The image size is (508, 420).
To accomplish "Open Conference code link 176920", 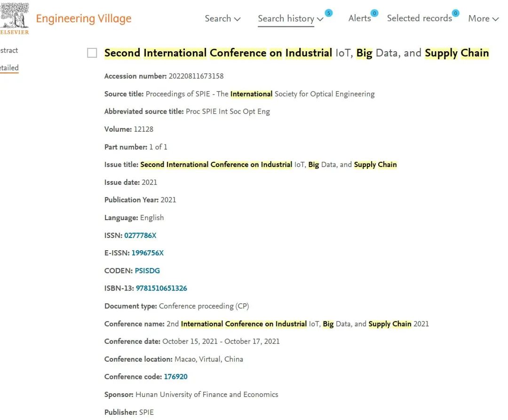I will click(175, 377).
